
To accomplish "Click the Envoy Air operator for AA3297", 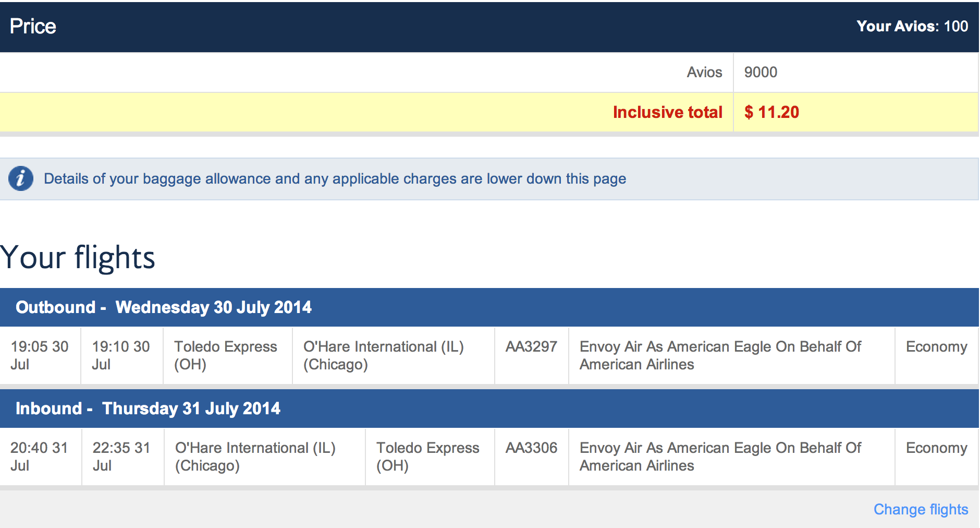I will click(720, 355).
